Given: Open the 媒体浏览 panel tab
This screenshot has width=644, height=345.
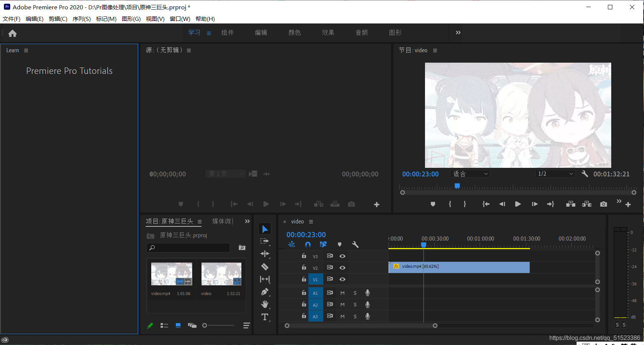Looking at the screenshot, I should coord(223,222).
